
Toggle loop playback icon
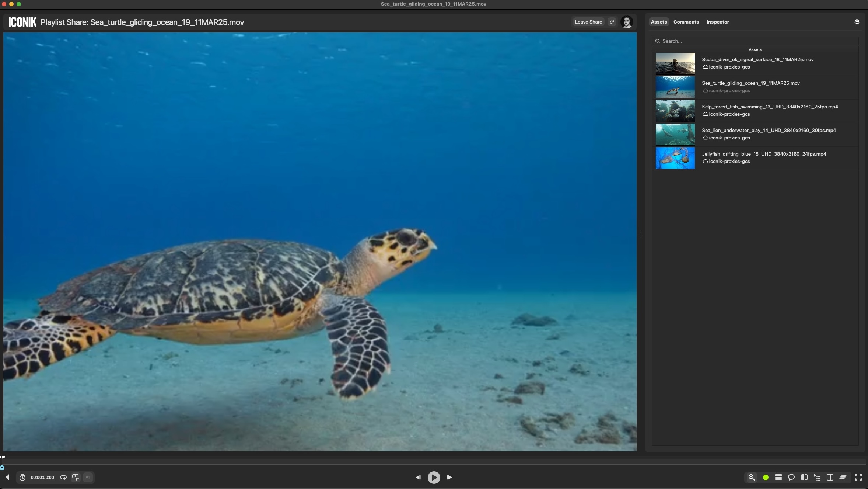(x=63, y=477)
